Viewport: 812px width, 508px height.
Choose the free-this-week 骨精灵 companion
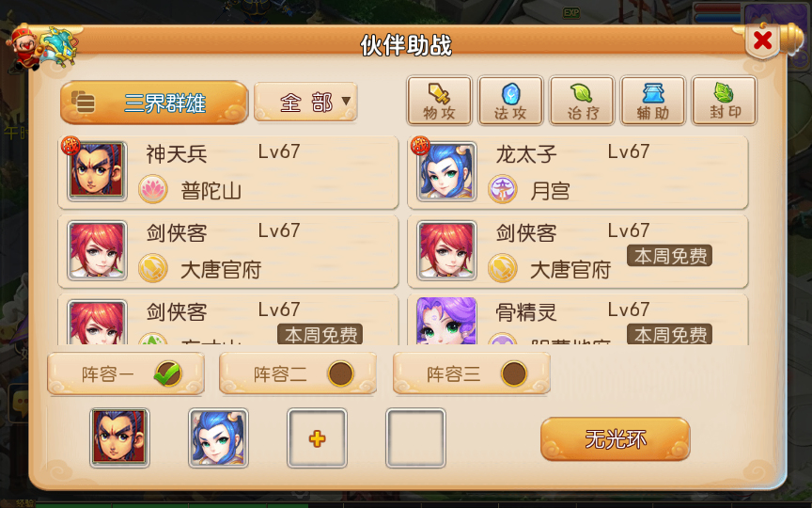[578, 319]
